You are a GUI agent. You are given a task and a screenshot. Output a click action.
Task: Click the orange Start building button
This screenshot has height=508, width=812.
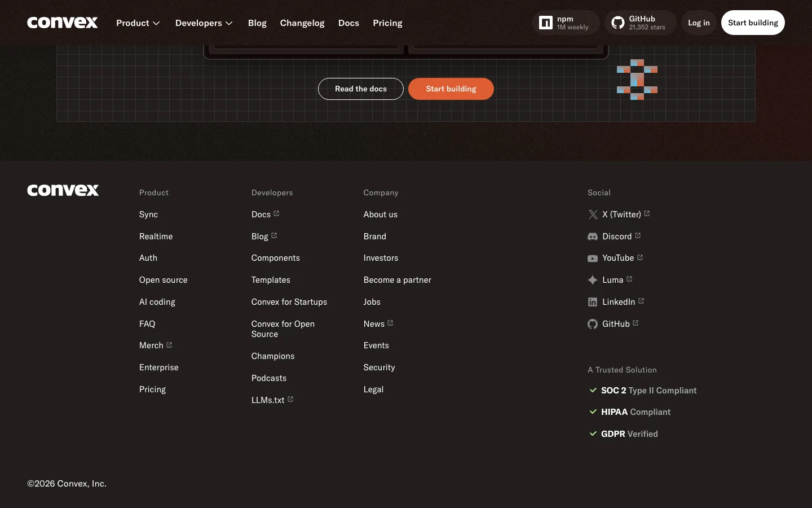click(x=451, y=89)
